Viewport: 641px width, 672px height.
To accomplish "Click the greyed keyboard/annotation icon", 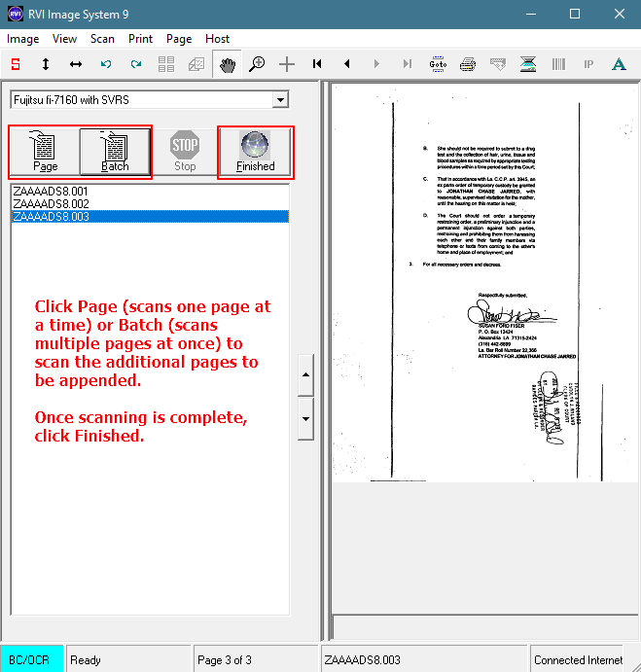I will (x=498, y=64).
